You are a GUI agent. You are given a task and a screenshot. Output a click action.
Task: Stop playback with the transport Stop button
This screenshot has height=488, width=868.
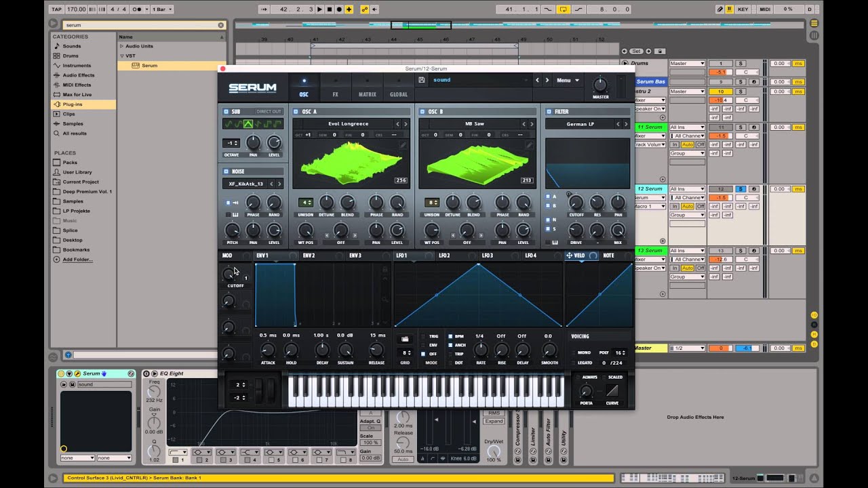(330, 9)
